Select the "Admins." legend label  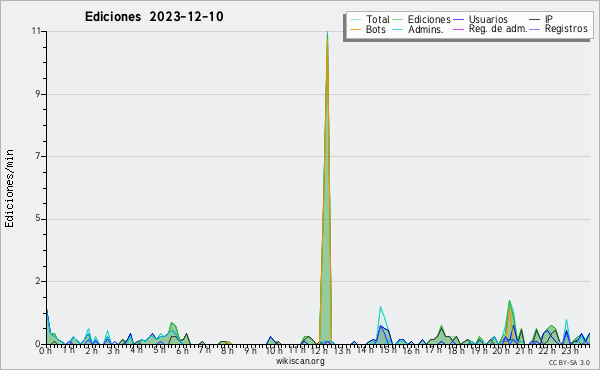426,29
